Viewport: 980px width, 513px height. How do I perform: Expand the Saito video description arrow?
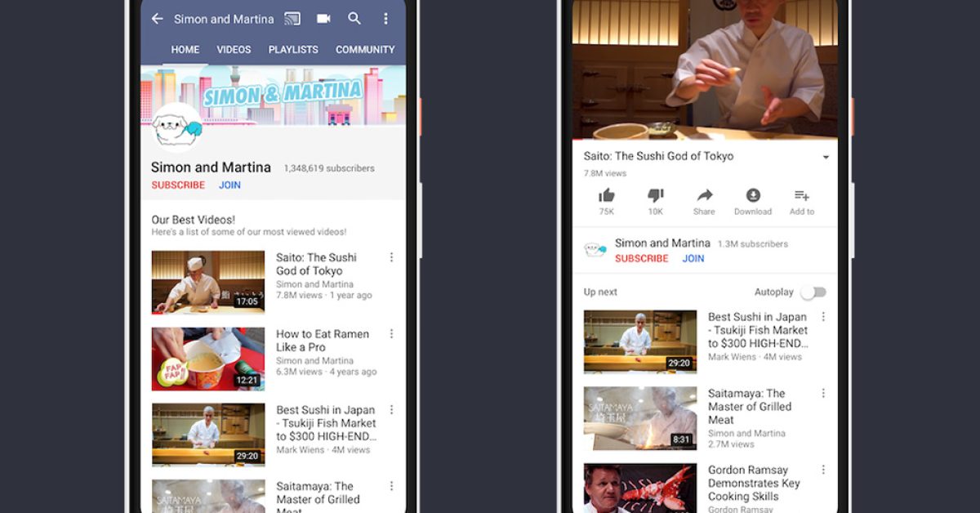(x=826, y=157)
